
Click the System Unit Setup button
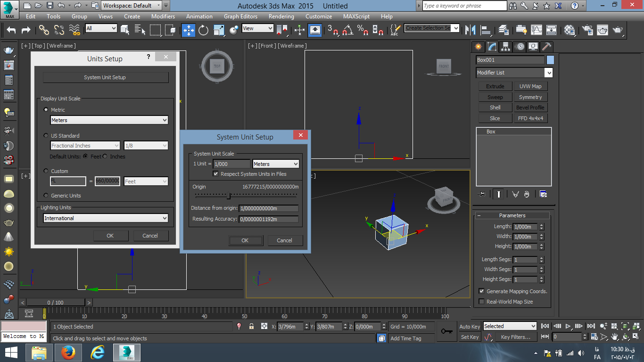[x=105, y=77]
